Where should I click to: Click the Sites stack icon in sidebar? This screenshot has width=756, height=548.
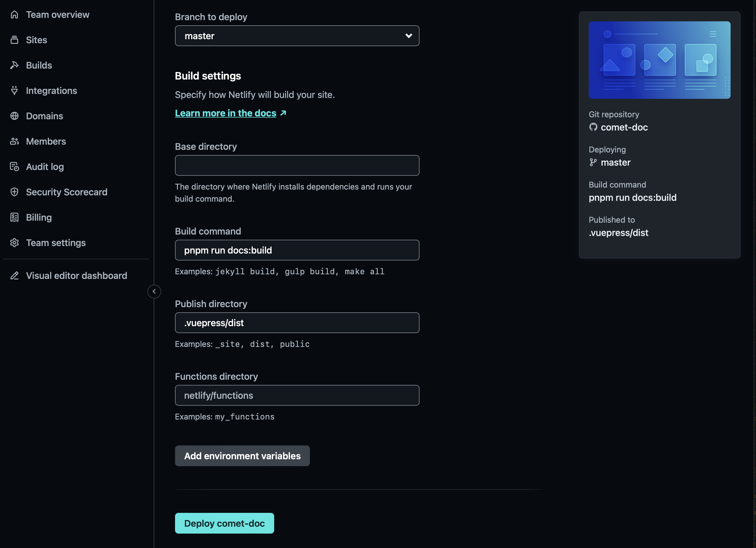coord(14,40)
